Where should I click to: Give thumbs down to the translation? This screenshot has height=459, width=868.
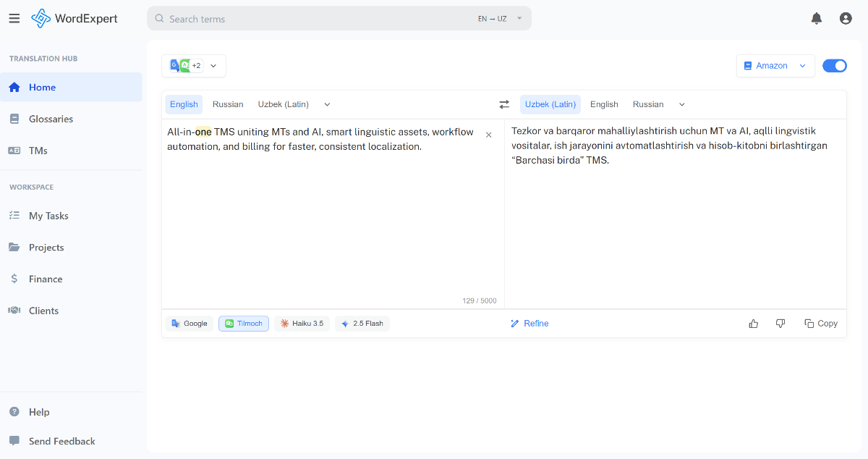[780, 323]
